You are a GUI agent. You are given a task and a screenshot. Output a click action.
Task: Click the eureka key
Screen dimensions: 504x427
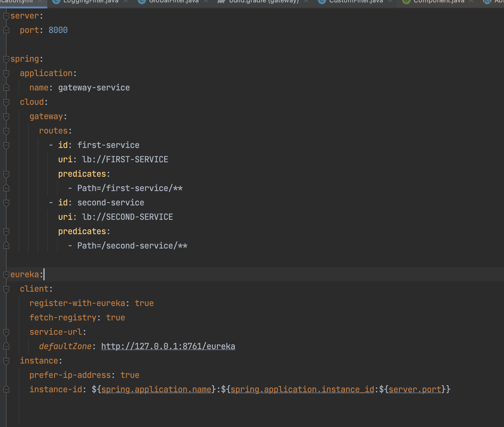25,275
